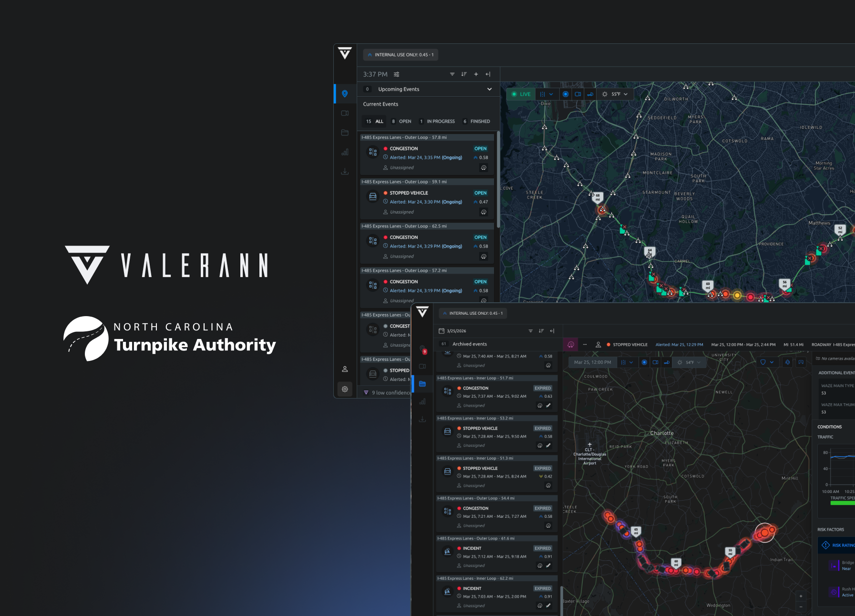This screenshot has height=616, width=855.
Task: Zoom in on the archive map
Action: click(x=801, y=596)
